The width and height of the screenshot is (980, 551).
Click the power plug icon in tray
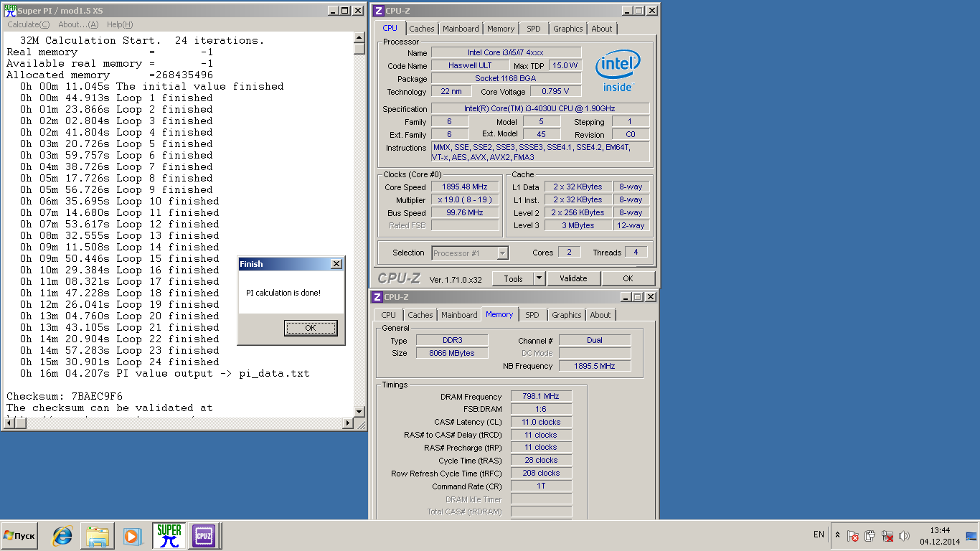tap(870, 536)
